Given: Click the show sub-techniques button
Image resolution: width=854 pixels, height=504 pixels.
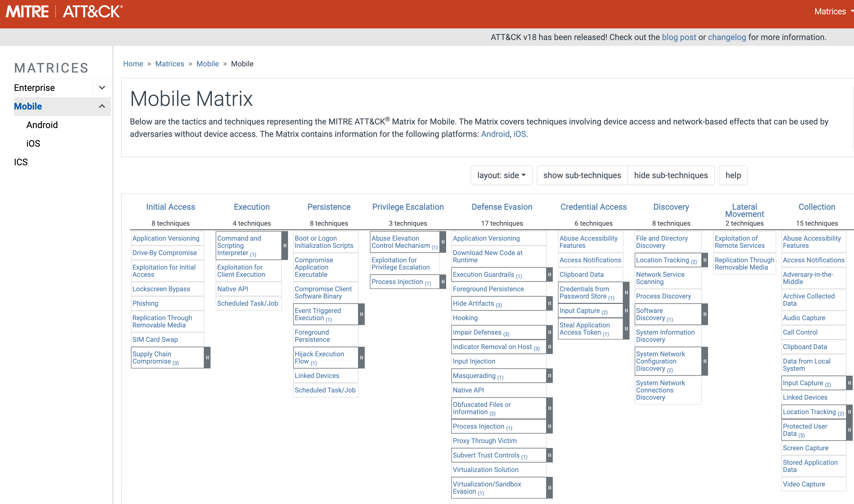Looking at the screenshot, I should point(582,175).
